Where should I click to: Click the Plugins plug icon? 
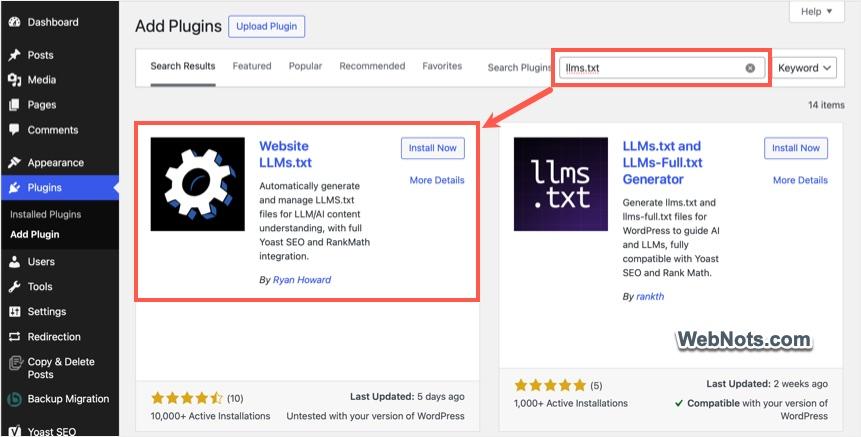click(15, 188)
